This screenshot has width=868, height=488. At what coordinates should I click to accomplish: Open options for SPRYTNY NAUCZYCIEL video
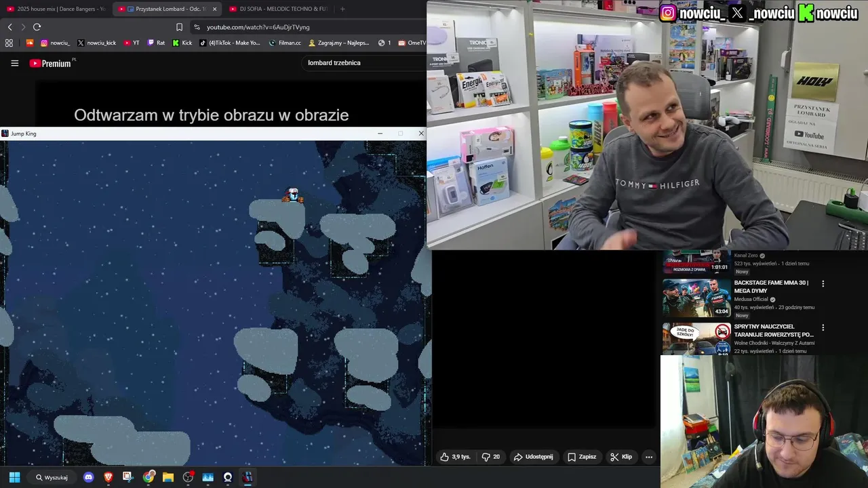click(823, 327)
